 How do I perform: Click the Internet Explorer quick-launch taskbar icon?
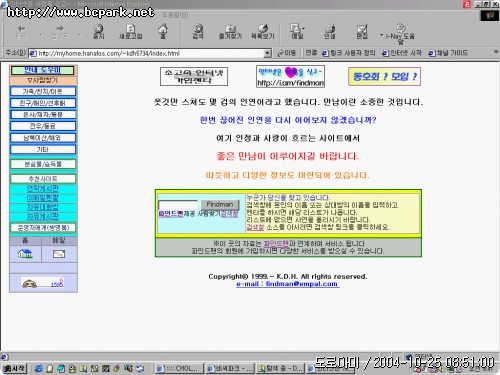pos(39,368)
